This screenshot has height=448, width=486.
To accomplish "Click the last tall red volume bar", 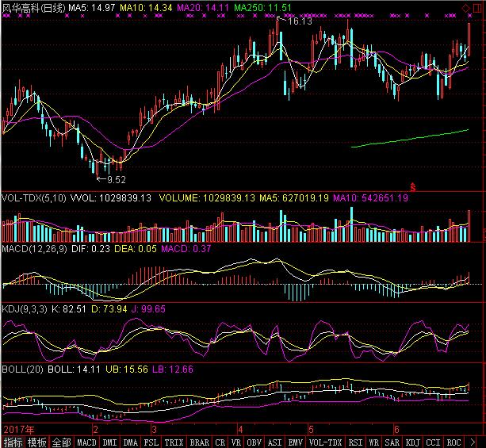I will (469, 226).
